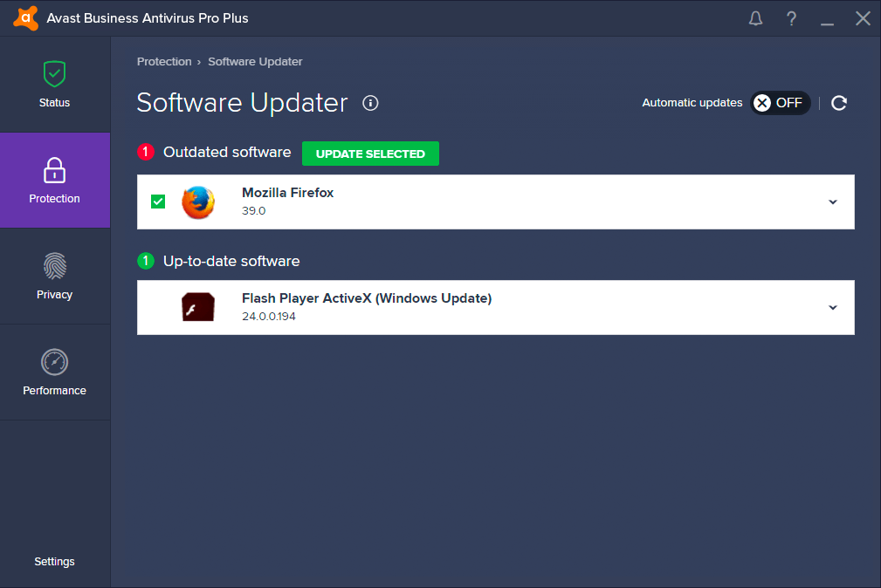Click the Software Updater info icon
The width and height of the screenshot is (881, 588).
(370, 103)
